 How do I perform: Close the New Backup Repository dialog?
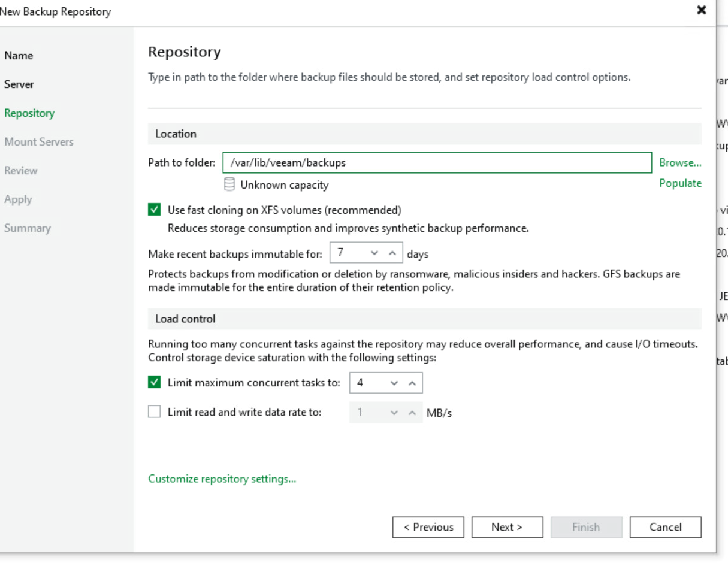click(x=701, y=11)
